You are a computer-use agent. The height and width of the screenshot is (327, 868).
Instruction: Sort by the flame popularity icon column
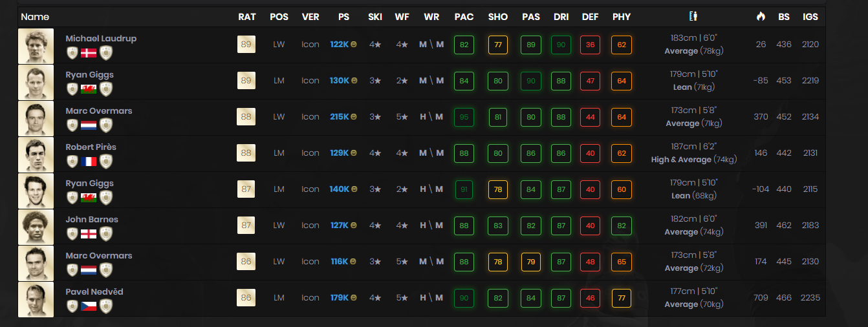761,16
